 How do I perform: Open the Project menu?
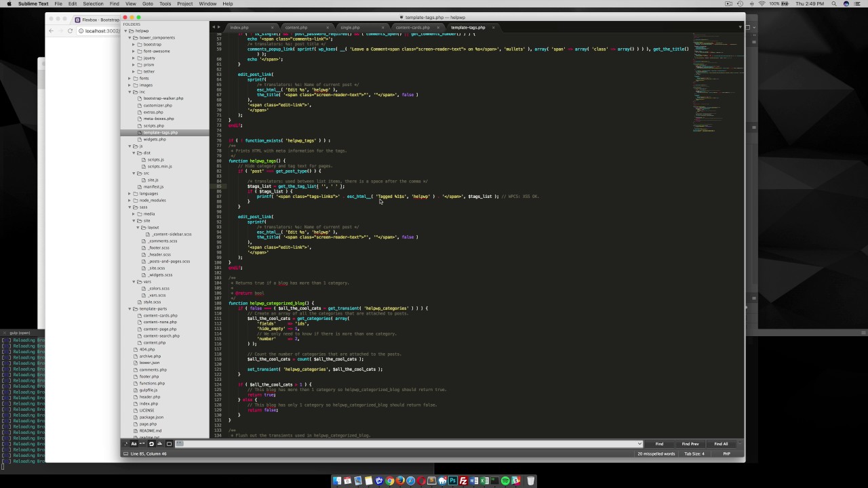[x=184, y=4]
